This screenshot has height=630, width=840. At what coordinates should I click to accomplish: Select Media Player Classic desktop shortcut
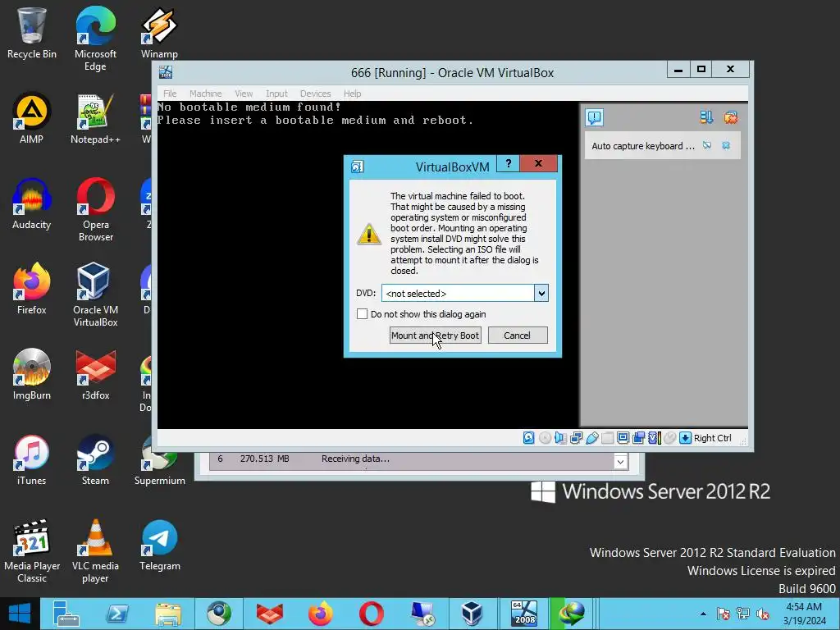coord(32,550)
